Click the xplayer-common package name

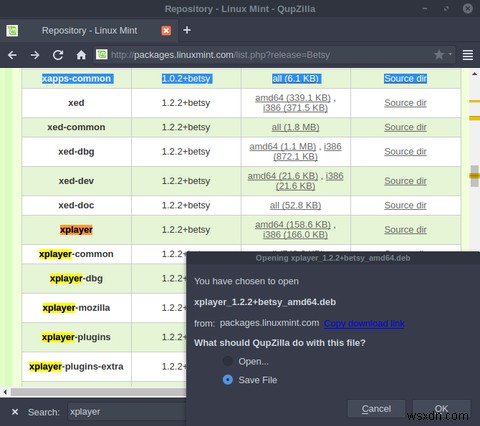(76, 254)
